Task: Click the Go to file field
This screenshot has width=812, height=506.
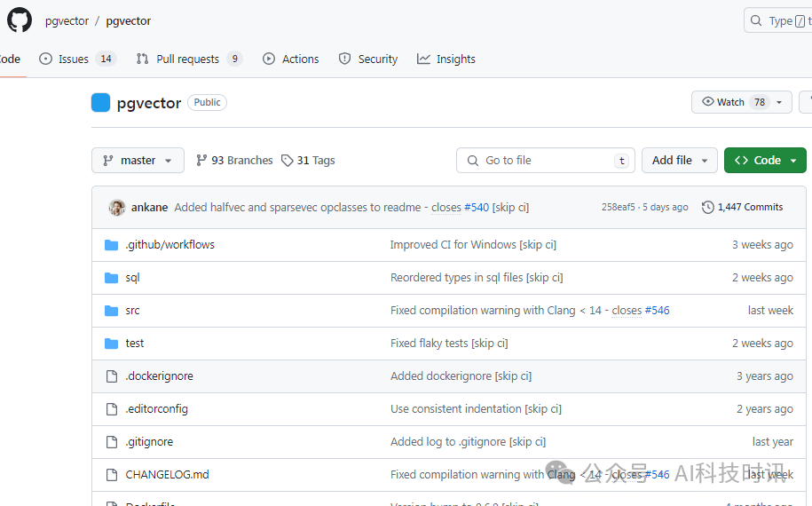Action: (546, 161)
